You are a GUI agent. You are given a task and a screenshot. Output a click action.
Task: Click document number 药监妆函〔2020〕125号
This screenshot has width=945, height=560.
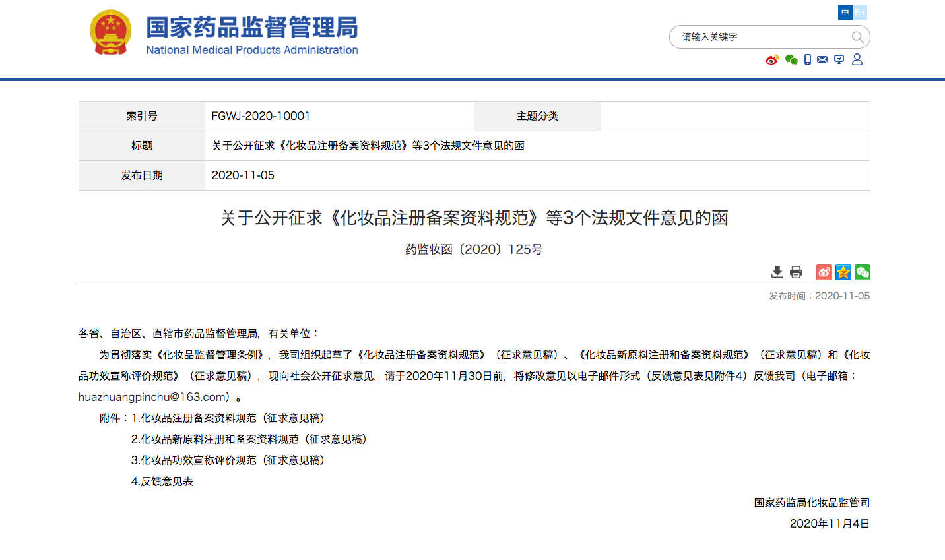coord(474,249)
